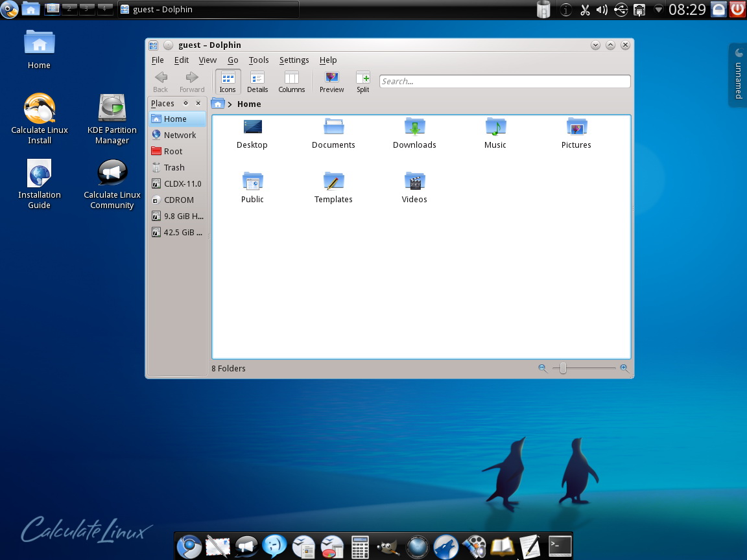Expand hidden system tray icons
747x560 pixels.
tap(659, 10)
